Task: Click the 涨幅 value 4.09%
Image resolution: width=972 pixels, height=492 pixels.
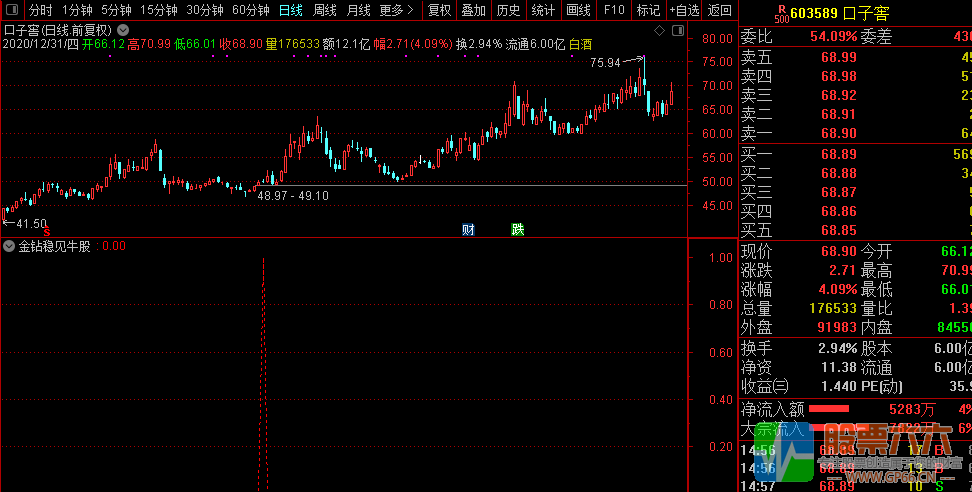Action: point(839,289)
